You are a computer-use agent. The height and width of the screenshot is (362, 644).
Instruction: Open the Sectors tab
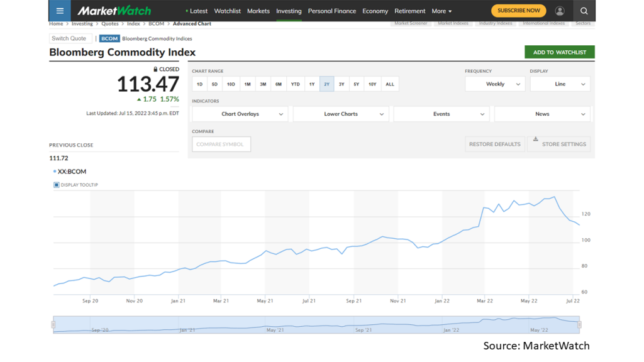[583, 23]
